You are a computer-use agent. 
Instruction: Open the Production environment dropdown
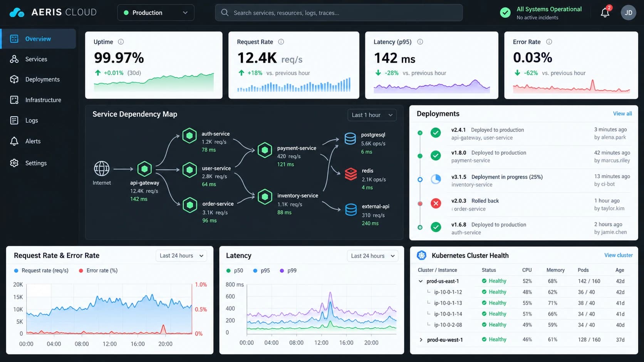(x=156, y=13)
